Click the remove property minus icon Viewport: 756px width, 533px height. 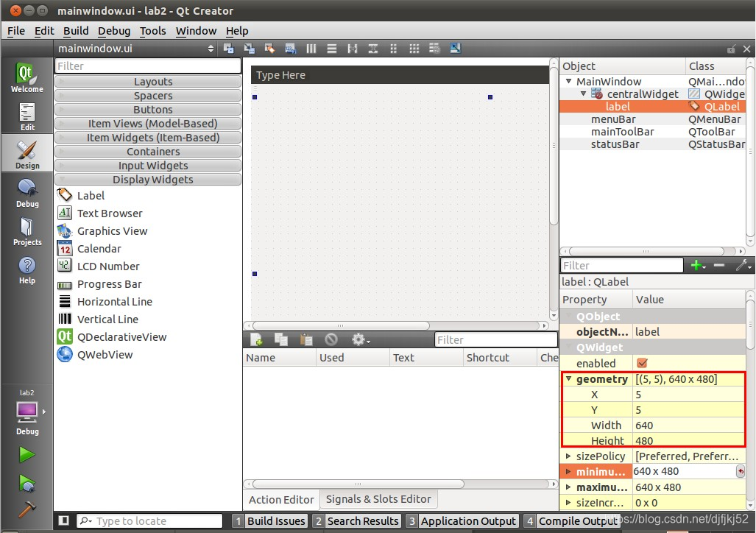[x=719, y=265]
